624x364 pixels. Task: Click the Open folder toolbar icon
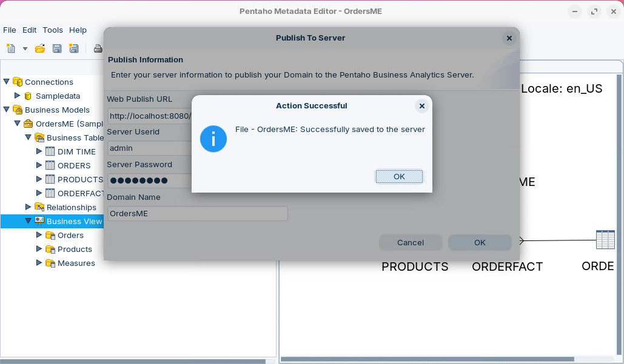(40, 48)
